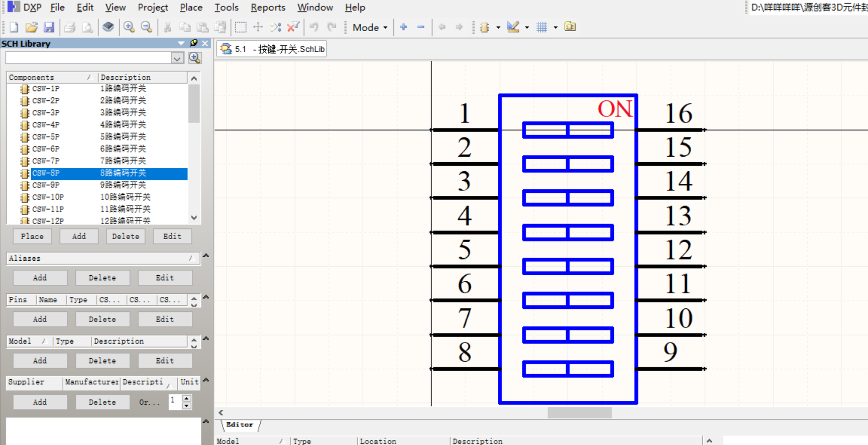This screenshot has height=445, width=868.
Task: Click Delete under the Model section
Action: (x=102, y=361)
